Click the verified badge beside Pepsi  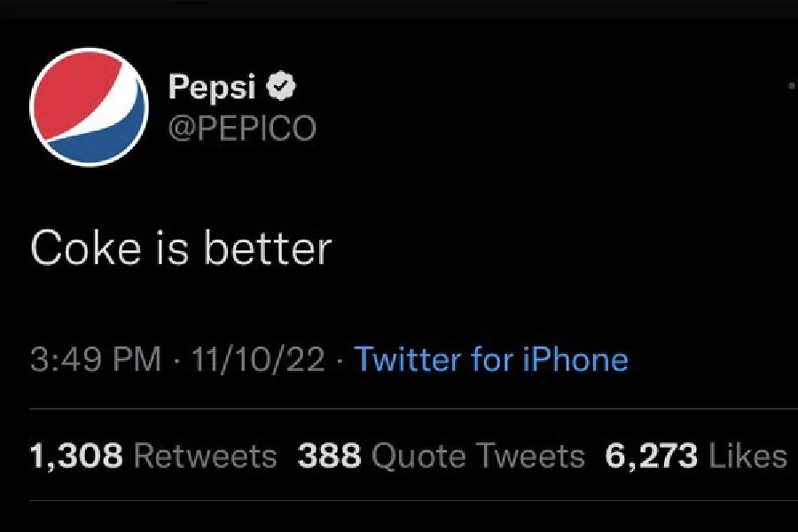[x=283, y=87]
